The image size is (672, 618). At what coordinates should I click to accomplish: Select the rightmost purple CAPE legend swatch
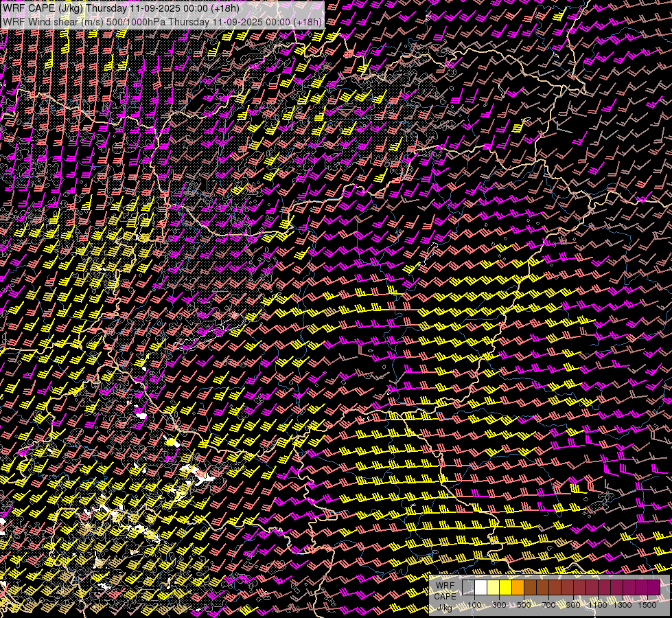(653, 588)
